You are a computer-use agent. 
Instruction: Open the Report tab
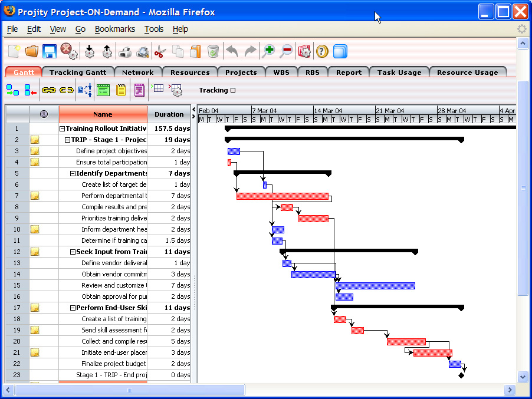[x=349, y=72]
